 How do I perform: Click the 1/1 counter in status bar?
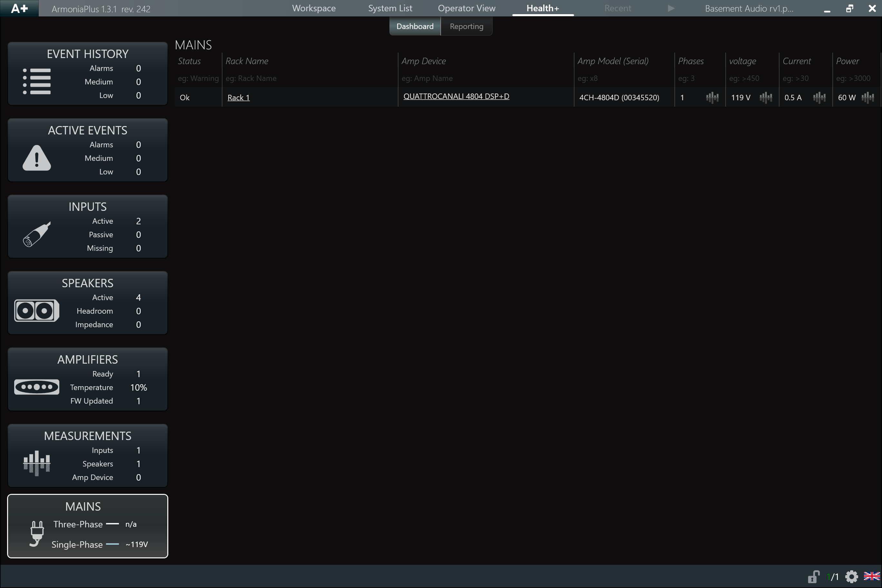[x=832, y=577]
